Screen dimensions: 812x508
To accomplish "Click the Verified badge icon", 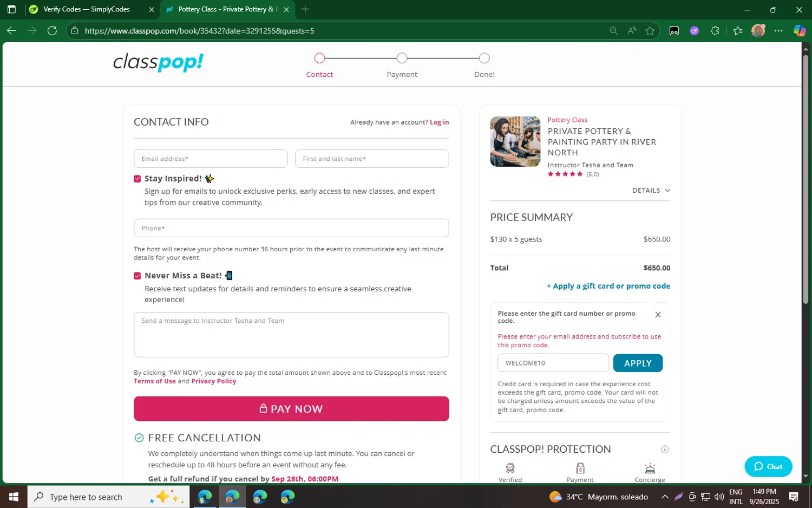I will pyautogui.click(x=510, y=468).
